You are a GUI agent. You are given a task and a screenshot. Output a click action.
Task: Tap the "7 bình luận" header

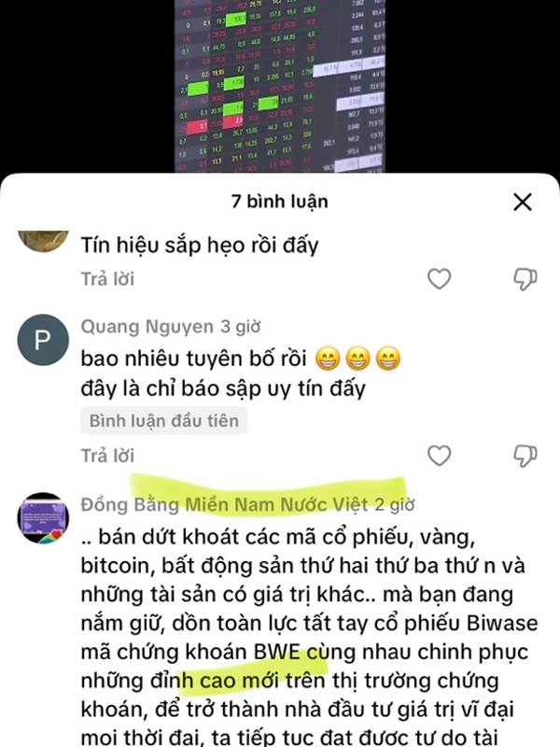(x=280, y=202)
